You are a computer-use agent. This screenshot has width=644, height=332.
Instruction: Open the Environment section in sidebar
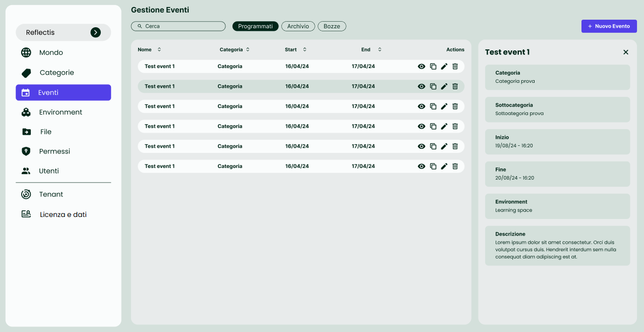coord(26,112)
